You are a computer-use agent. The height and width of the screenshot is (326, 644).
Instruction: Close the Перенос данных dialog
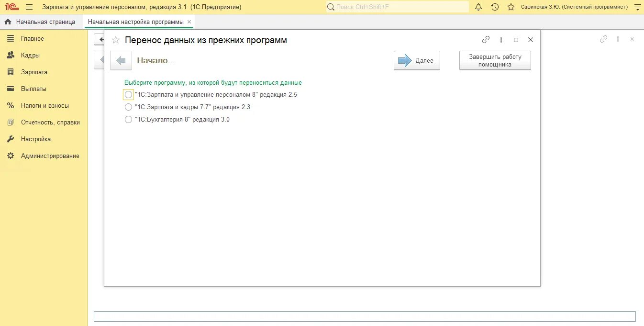point(530,40)
